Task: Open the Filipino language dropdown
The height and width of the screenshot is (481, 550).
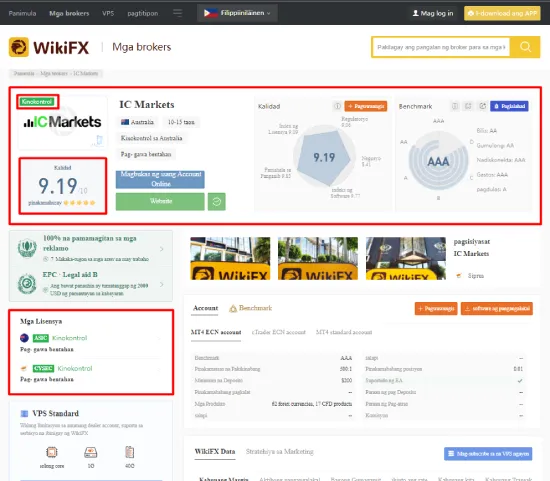Action: pos(237,13)
